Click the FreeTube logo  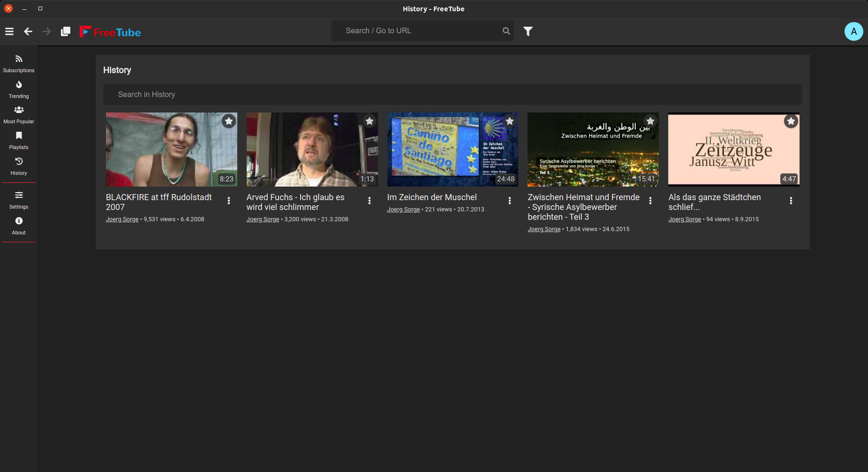(x=110, y=31)
